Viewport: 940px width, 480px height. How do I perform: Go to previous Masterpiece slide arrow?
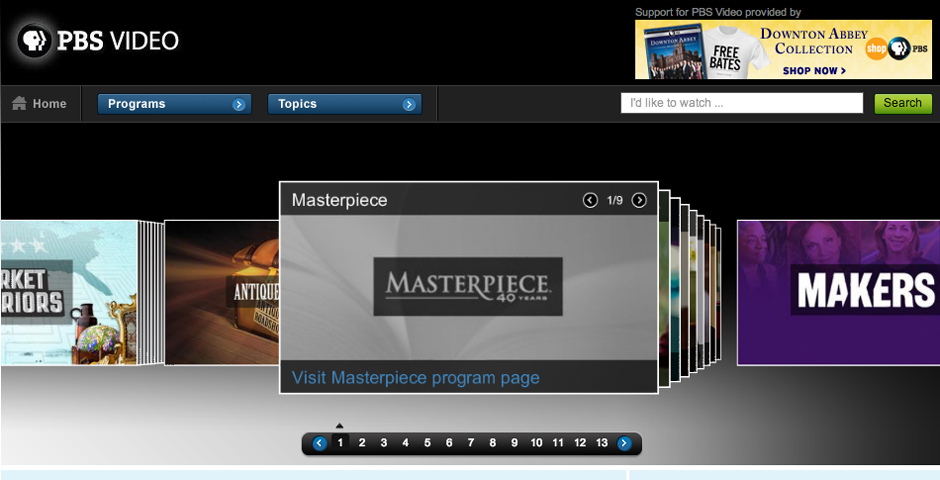590,200
